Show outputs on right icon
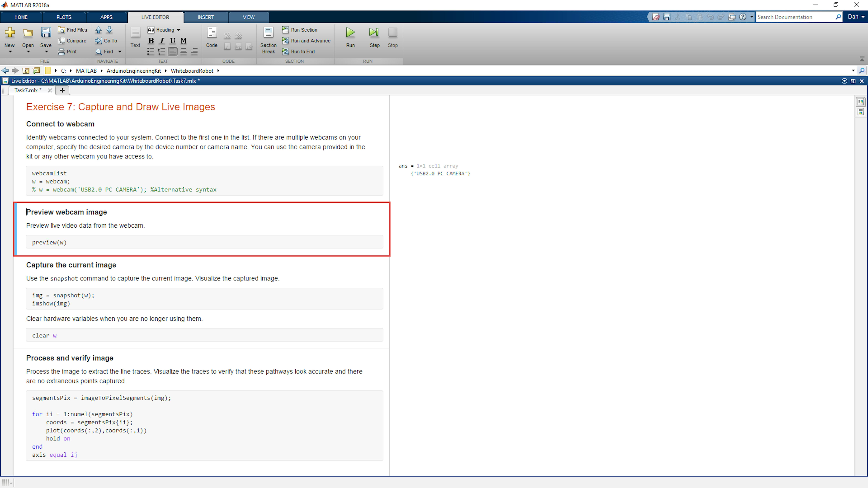868x488 pixels. pyautogui.click(x=861, y=101)
